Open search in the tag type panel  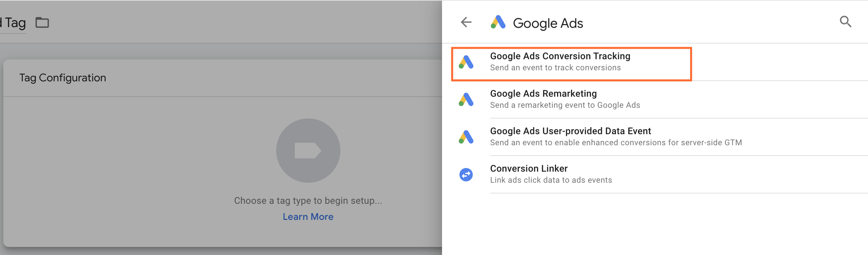pyautogui.click(x=845, y=22)
